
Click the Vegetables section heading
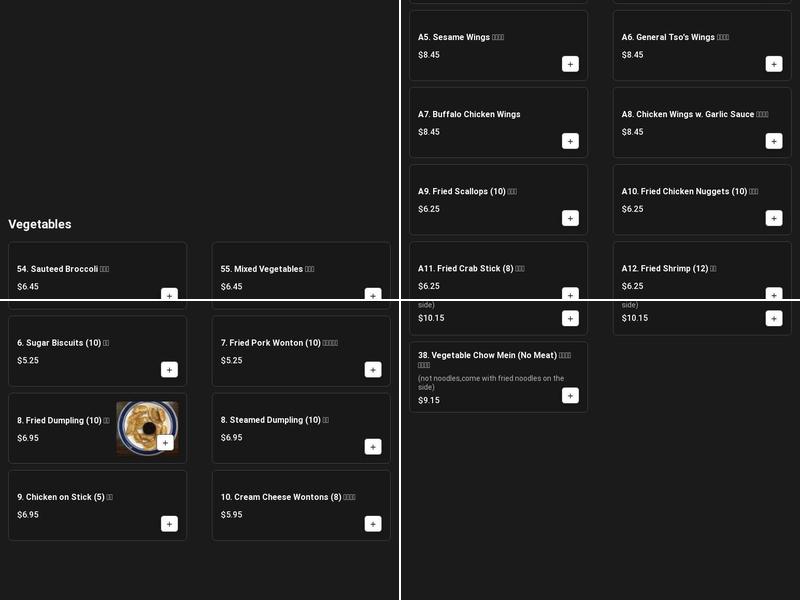pos(40,224)
